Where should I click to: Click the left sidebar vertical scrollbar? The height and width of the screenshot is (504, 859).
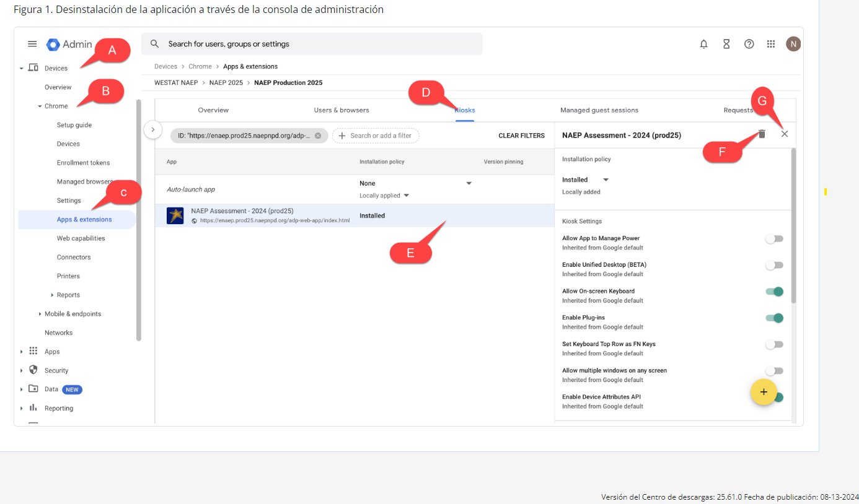tap(139, 220)
